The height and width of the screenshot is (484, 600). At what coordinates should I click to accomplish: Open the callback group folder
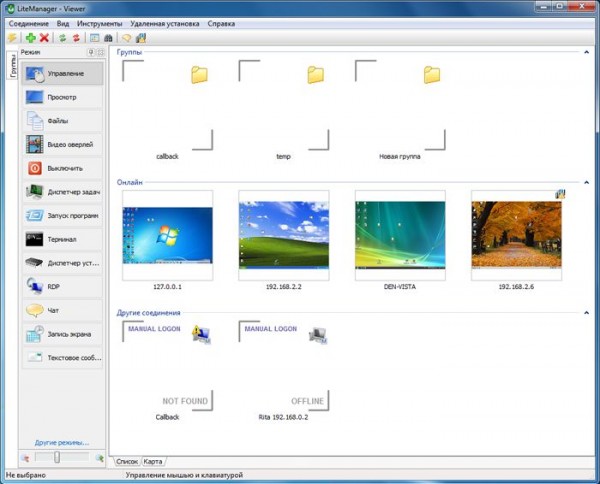click(167, 105)
